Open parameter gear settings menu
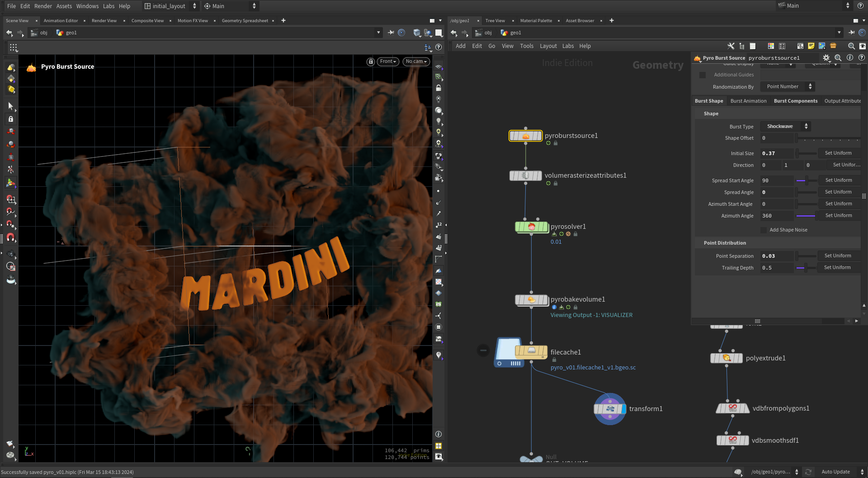This screenshot has width=868, height=478. [826, 58]
